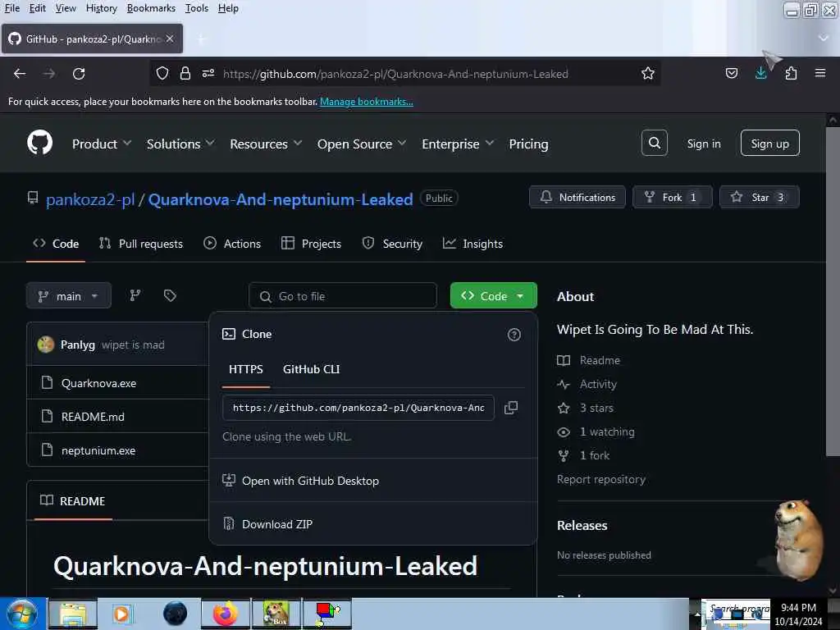View branches via branch icon

(x=135, y=295)
